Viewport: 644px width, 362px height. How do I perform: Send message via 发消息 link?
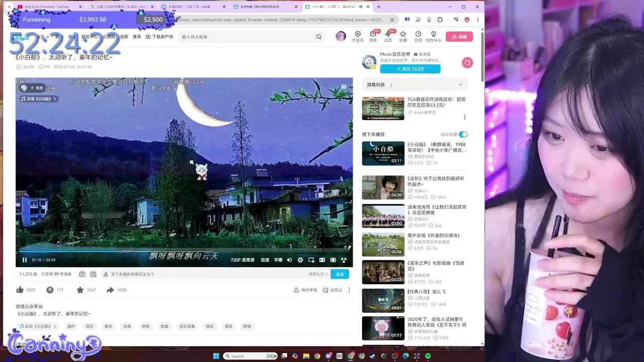pyautogui.click(x=422, y=54)
